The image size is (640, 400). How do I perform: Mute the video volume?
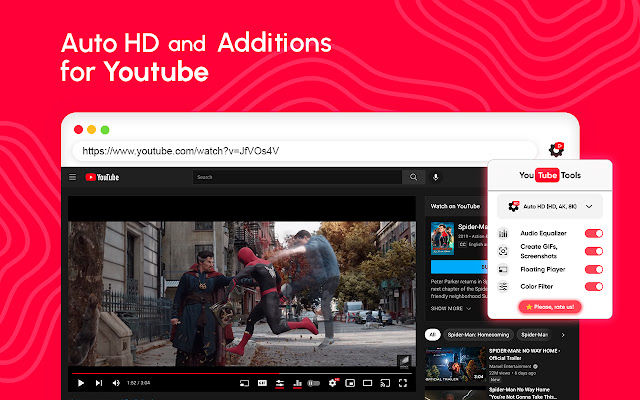(114, 382)
